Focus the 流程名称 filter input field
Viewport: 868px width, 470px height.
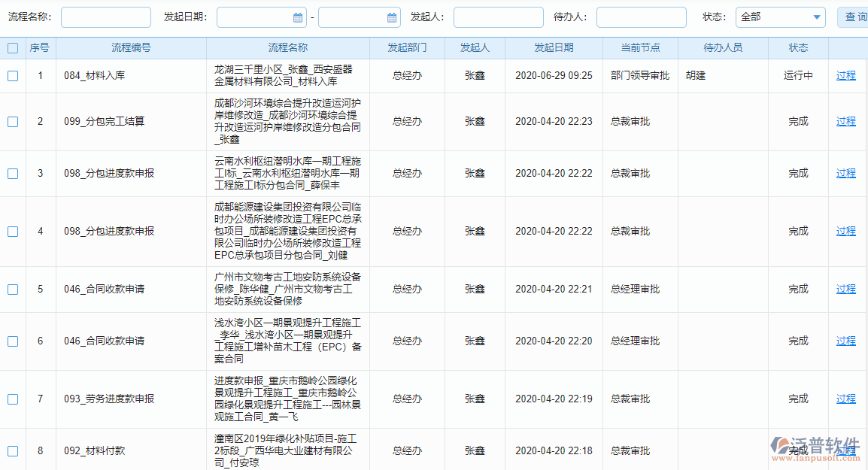(105, 17)
